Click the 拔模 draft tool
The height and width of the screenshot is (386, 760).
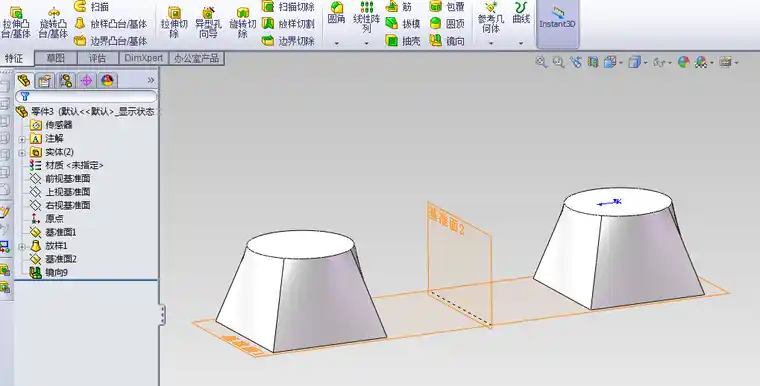click(x=403, y=24)
